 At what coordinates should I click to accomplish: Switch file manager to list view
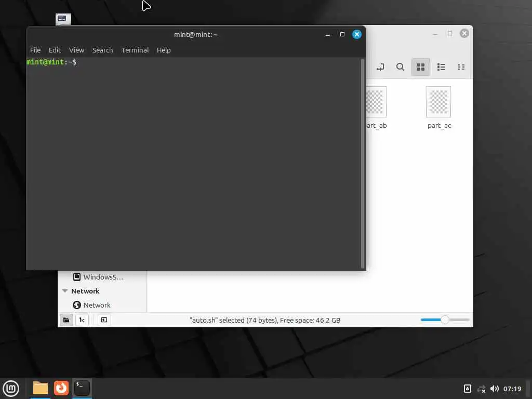pyautogui.click(x=441, y=67)
